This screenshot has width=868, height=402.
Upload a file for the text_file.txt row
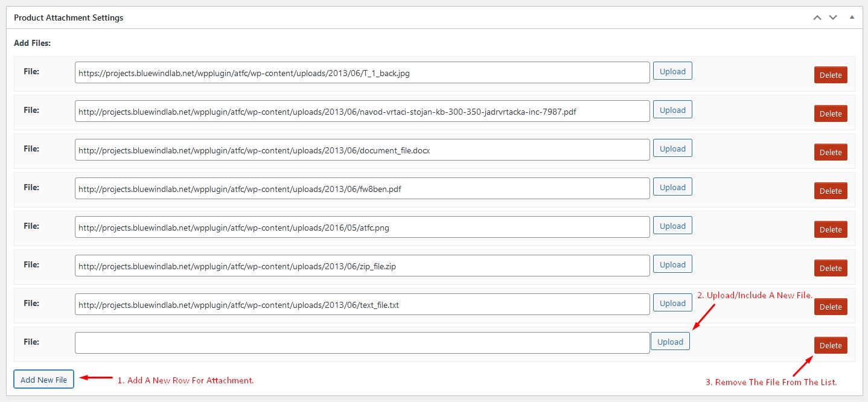click(672, 302)
